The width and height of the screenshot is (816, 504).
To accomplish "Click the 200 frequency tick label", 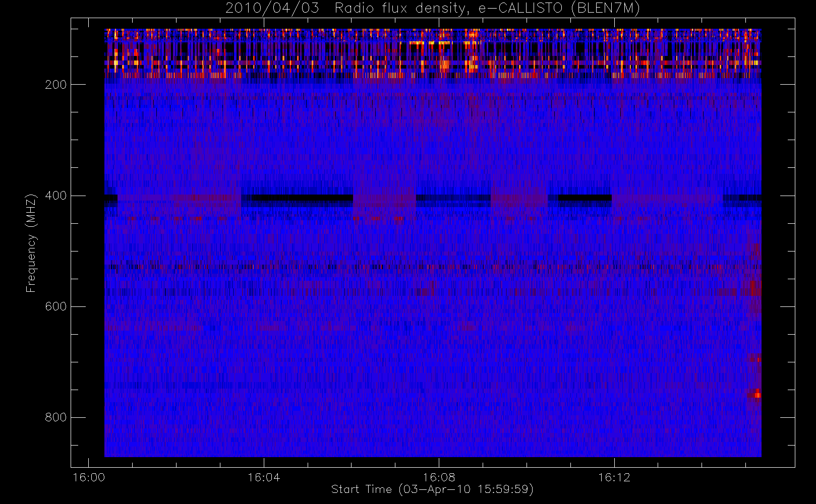I will point(56,85).
